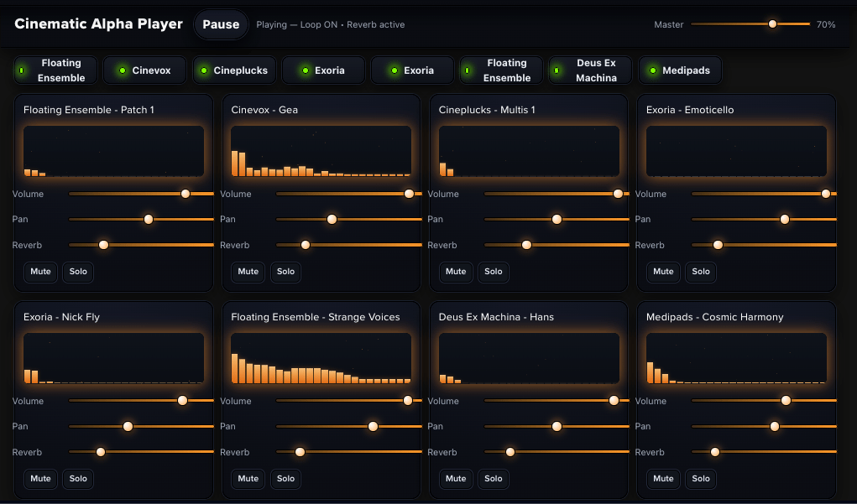Click the Cosmic Harmony Volume slider knob

click(786, 401)
